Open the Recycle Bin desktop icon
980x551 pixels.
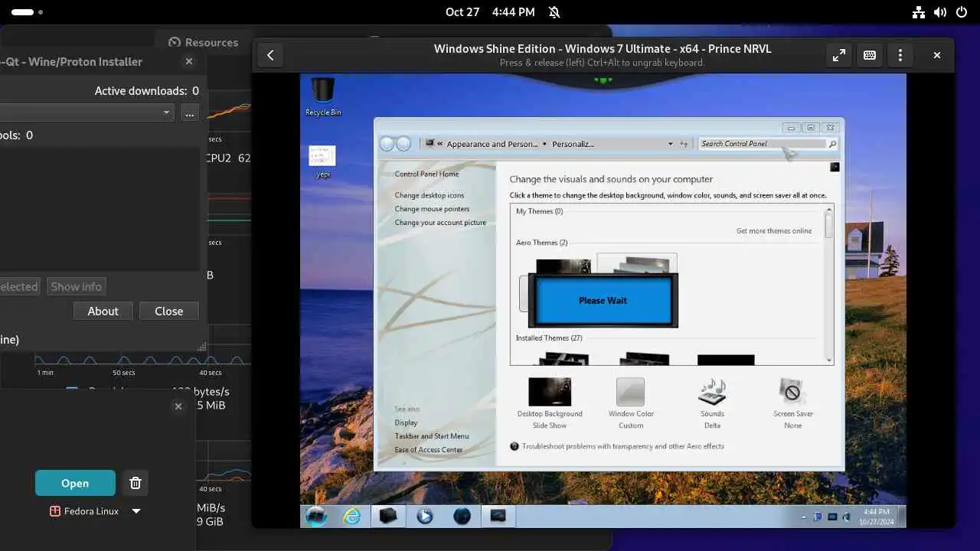(x=323, y=96)
